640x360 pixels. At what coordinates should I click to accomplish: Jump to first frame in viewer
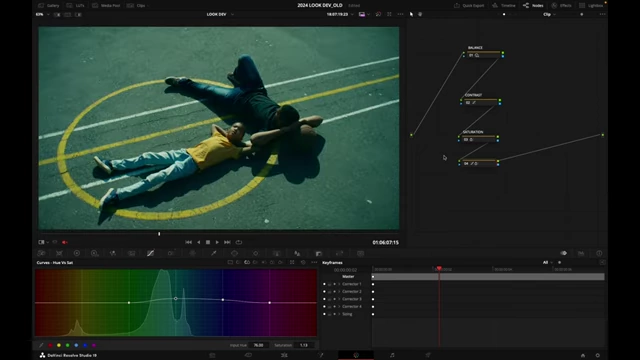pos(188,242)
